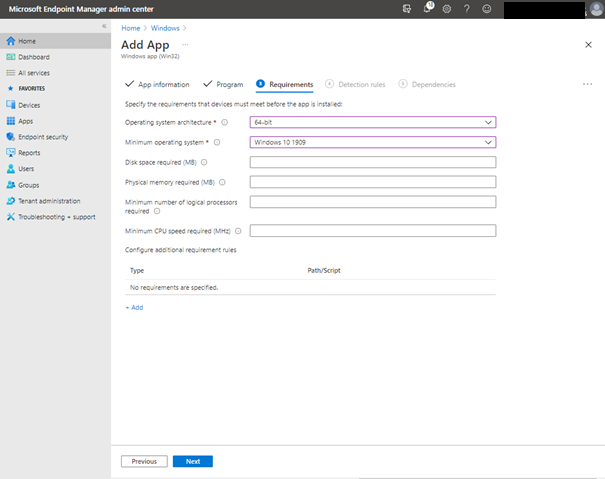The height and width of the screenshot is (479, 605).
Task: Click the Troubleshooting + support wrench icon
Action: pyautogui.click(x=11, y=217)
